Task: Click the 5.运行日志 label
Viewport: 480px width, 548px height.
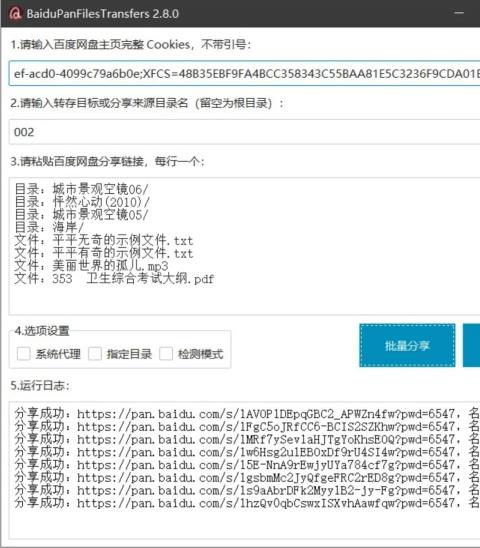Action: (x=40, y=385)
